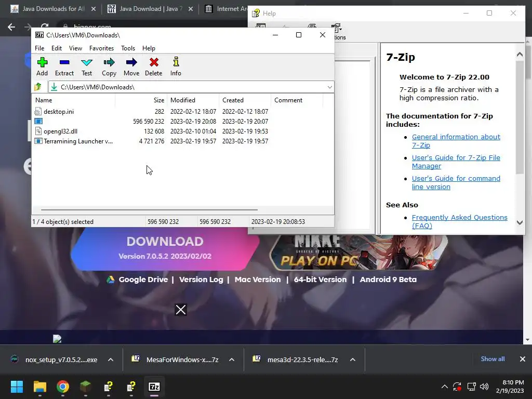Image resolution: width=532 pixels, height=399 pixels.
Task: Open the Windows Start menu
Action: coord(17,387)
